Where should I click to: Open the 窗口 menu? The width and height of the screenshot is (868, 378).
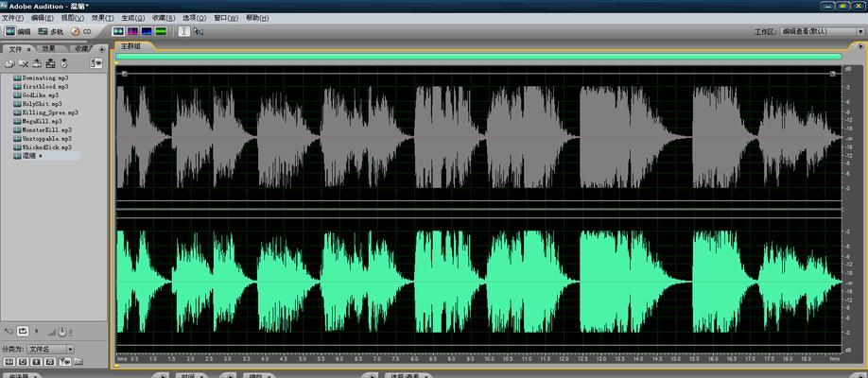click(225, 18)
